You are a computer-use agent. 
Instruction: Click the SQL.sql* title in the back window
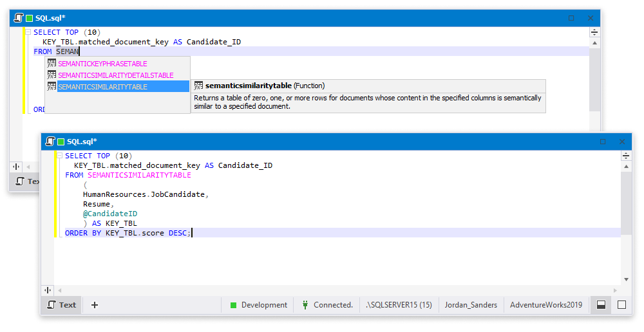(50, 18)
